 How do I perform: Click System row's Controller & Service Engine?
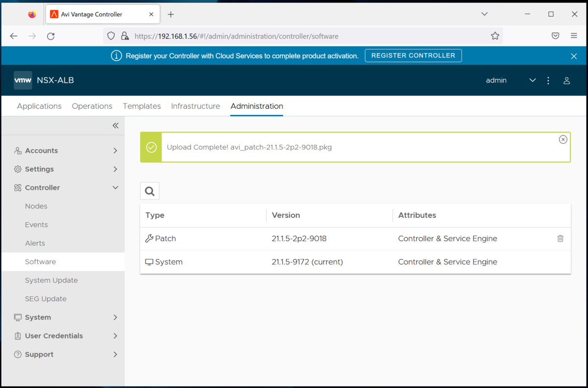(x=447, y=262)
